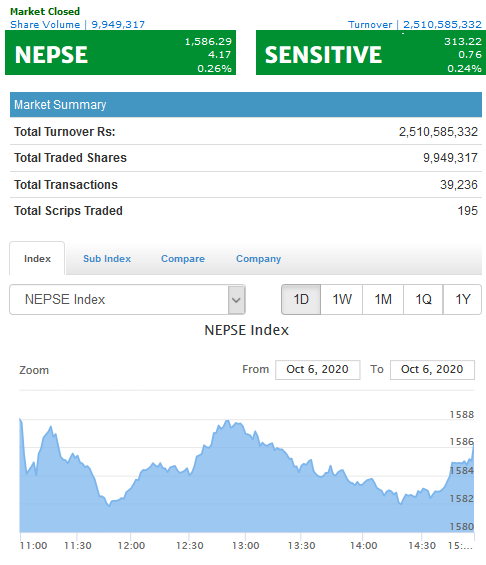Image resolution: width=486 pixels, height=565 pixels.
Task: Click the 39,236 transactions value
Action: [x=459, y=184]
